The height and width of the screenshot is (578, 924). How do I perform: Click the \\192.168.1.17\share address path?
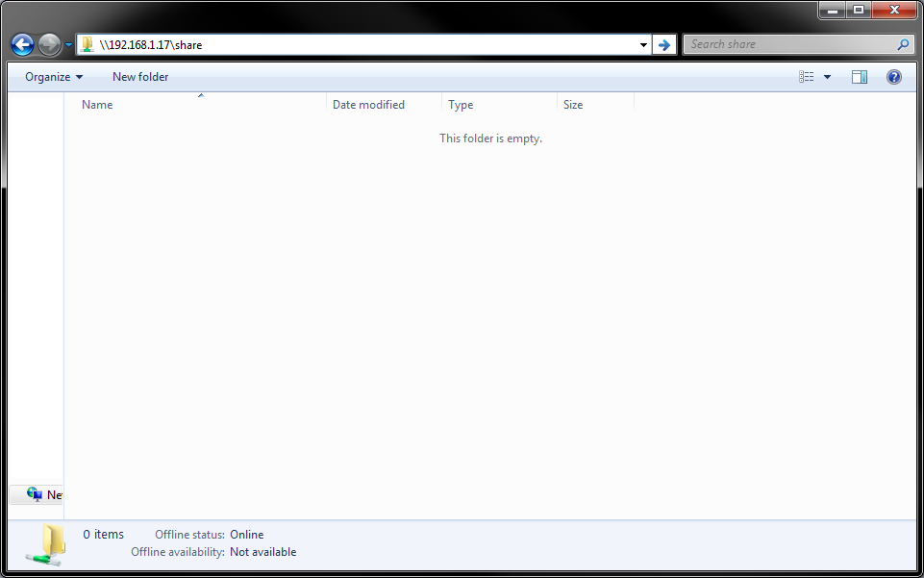click(151, 44)
